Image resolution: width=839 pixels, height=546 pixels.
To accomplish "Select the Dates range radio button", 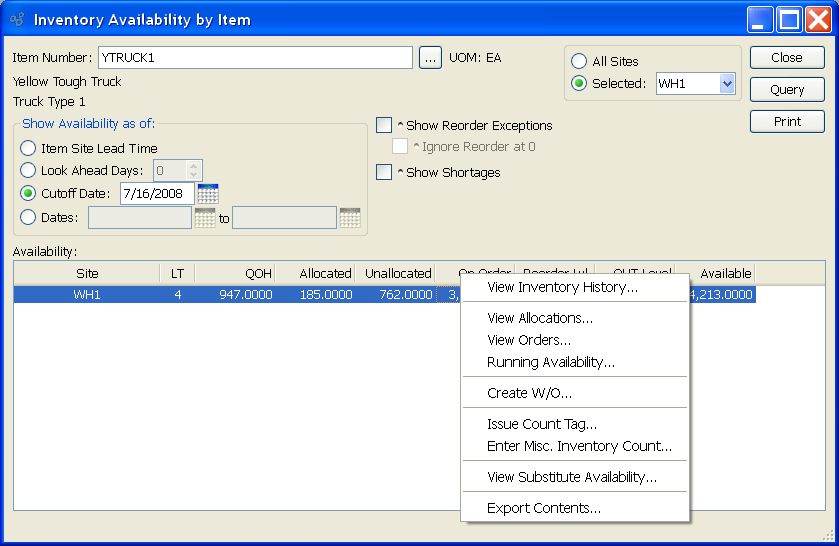I will point(29,217).
